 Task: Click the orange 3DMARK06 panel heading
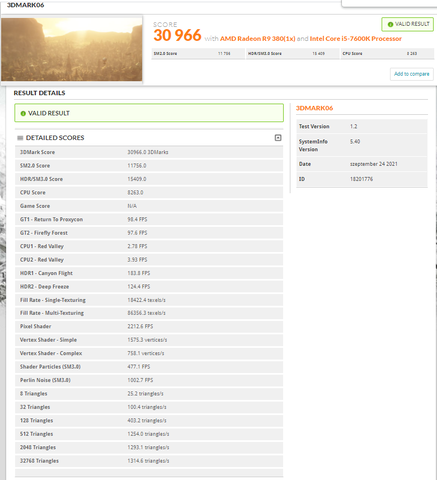[315, 108]
